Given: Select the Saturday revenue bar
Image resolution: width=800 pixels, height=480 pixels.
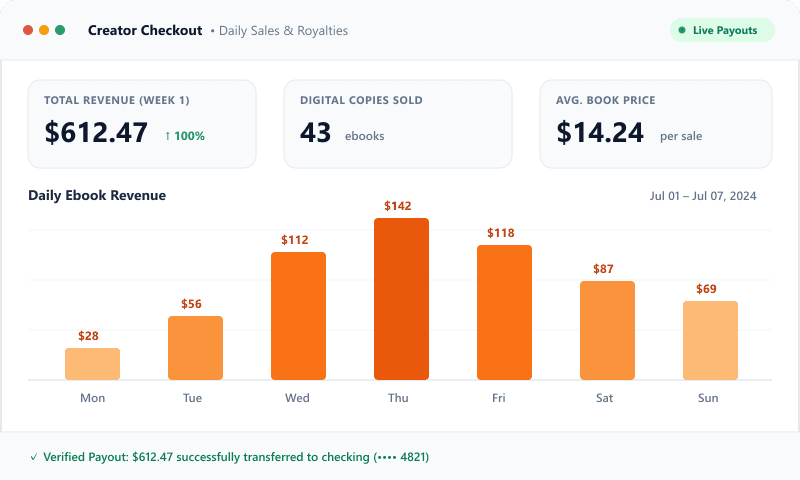Looking at the screenshot, I should coord(608,331).
